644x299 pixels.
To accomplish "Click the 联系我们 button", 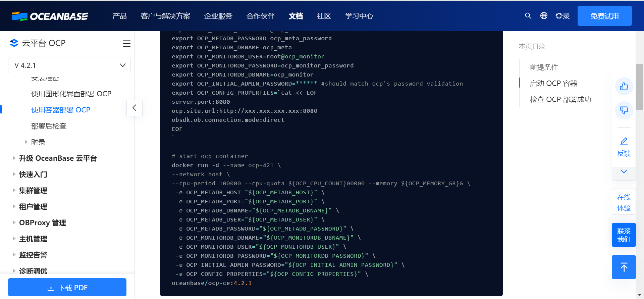I will (x=624, y=235).
